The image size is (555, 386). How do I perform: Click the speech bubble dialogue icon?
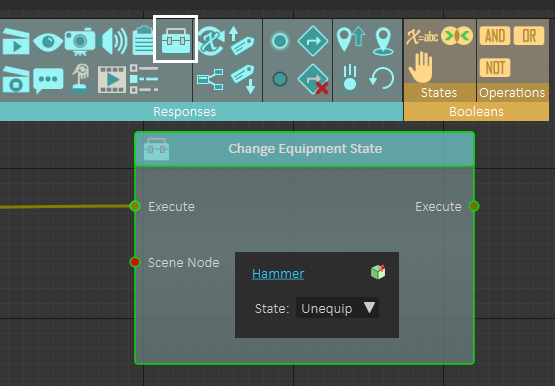tap(48, 80)
